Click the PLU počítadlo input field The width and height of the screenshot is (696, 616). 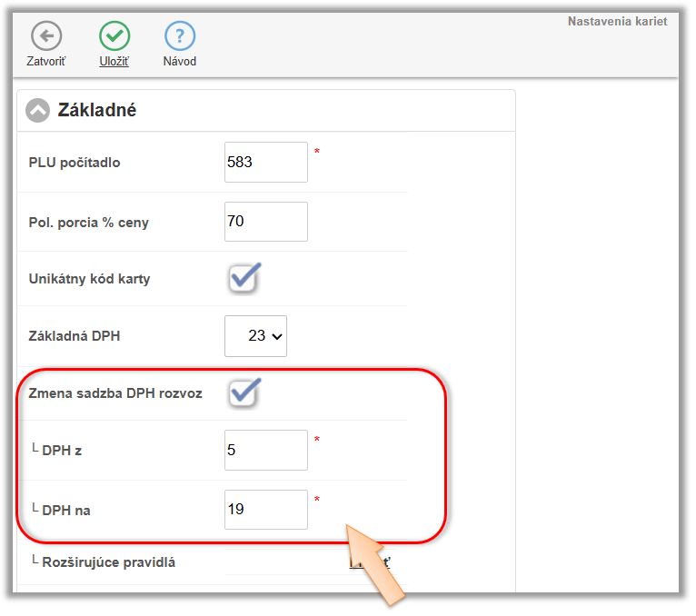(265, 163)
